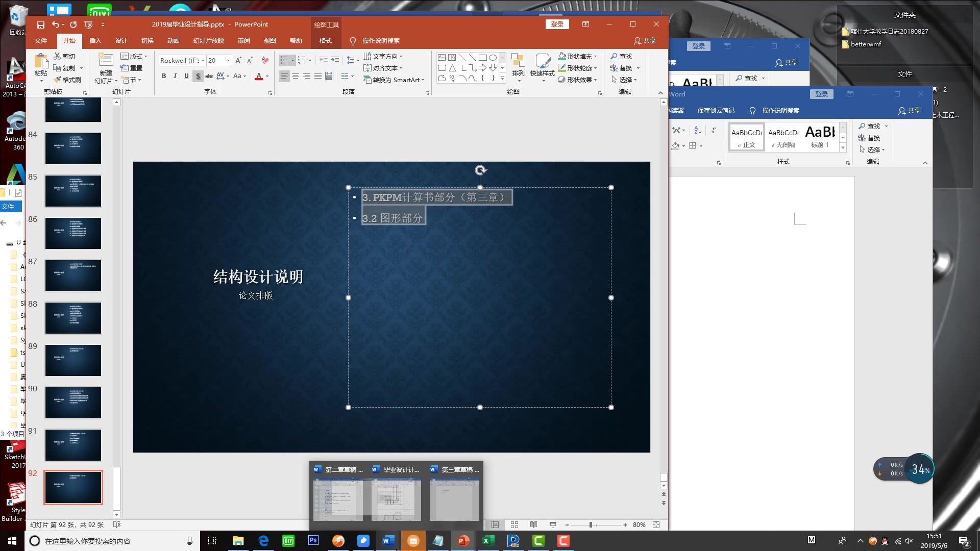Center the paragraph text
Viewport: 980px width, 551px height.
coord(296,76)
